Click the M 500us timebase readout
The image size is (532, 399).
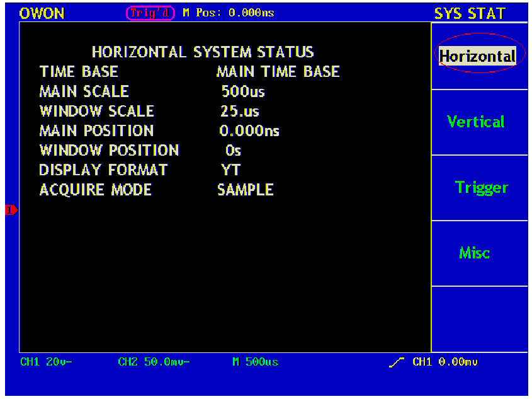tap(256, 362)
